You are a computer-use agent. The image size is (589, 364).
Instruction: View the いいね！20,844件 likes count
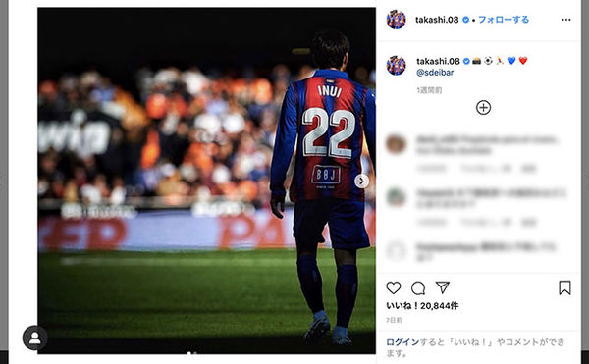point(422,306)
